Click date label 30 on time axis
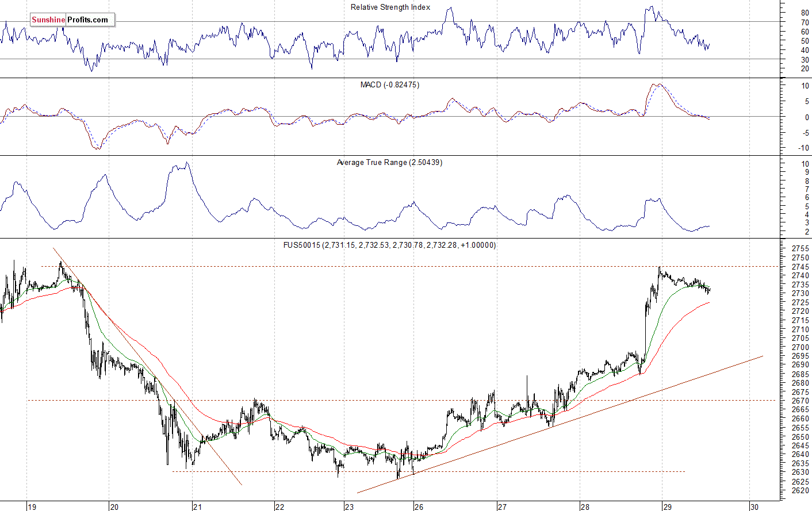 [x=754, y=507]
